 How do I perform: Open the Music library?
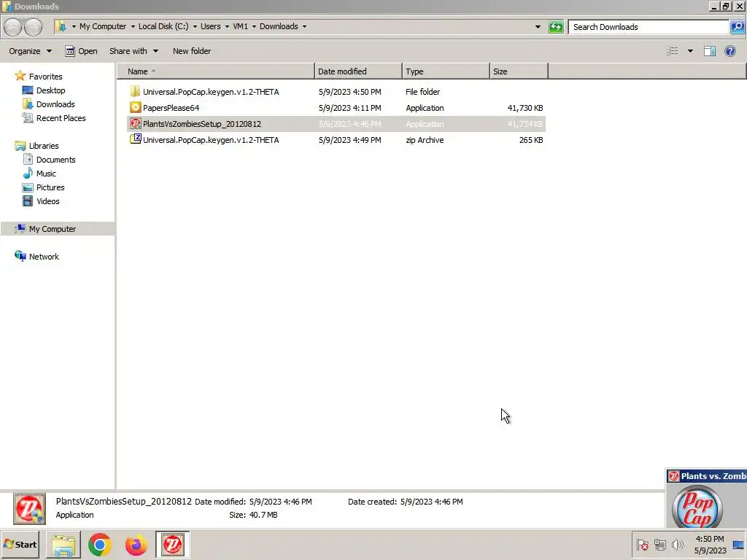(46, 174)
